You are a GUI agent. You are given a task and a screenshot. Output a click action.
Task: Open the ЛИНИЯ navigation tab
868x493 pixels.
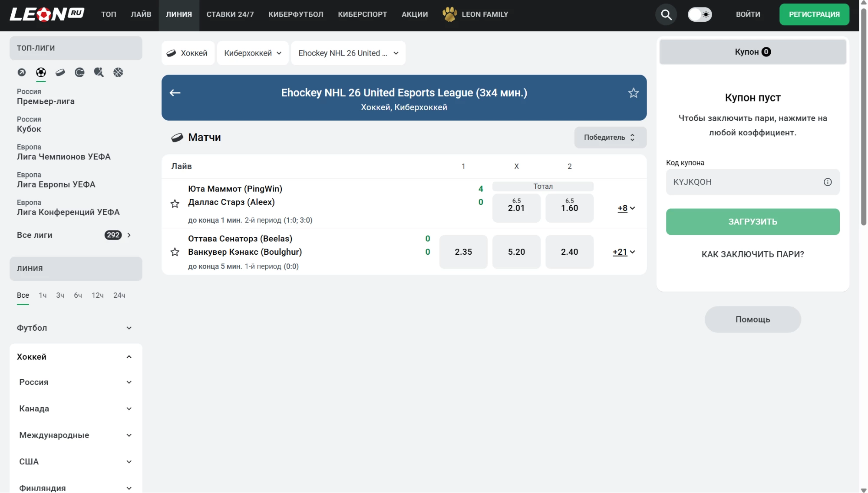[x=179, y=14]
